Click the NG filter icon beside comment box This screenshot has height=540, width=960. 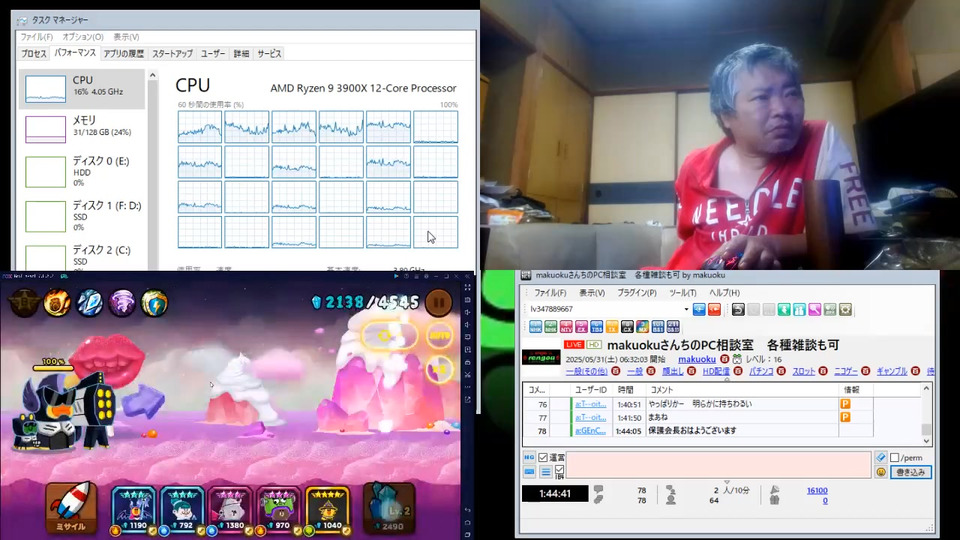tap(529, 457)
